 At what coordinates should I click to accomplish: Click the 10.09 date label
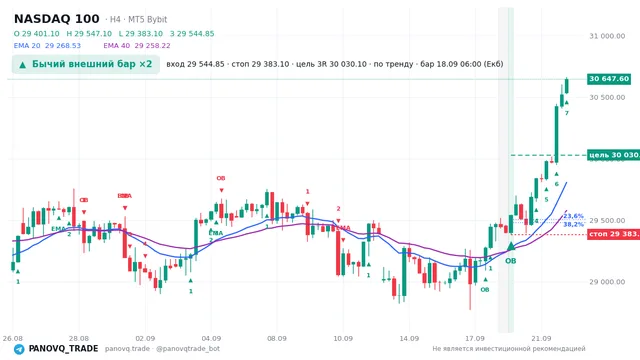click(343, 338)
